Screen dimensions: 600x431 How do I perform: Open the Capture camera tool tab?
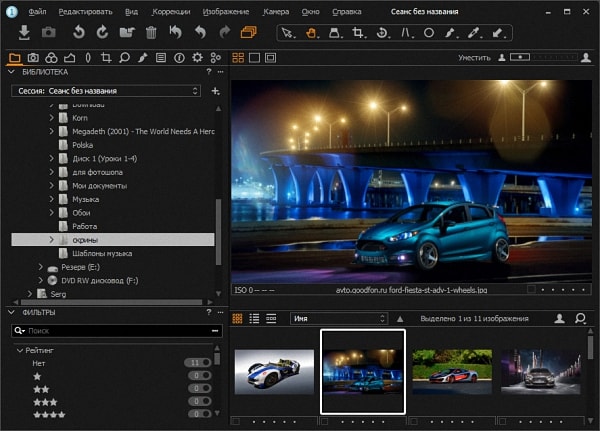pos(33,58)
